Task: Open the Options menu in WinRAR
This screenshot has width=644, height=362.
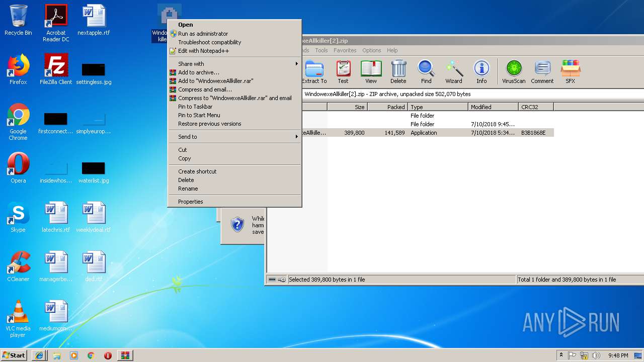Action: pyautogui.click(x=371, y=50)
